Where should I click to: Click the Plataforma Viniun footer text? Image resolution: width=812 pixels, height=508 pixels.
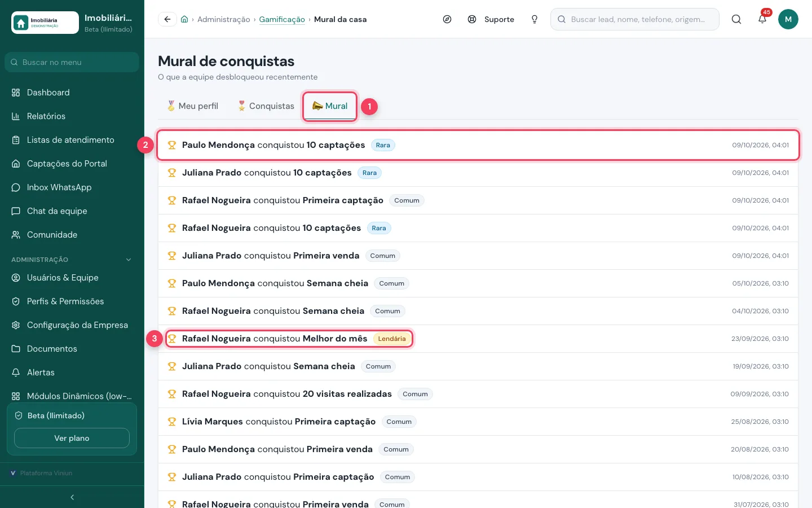point(46,473)
